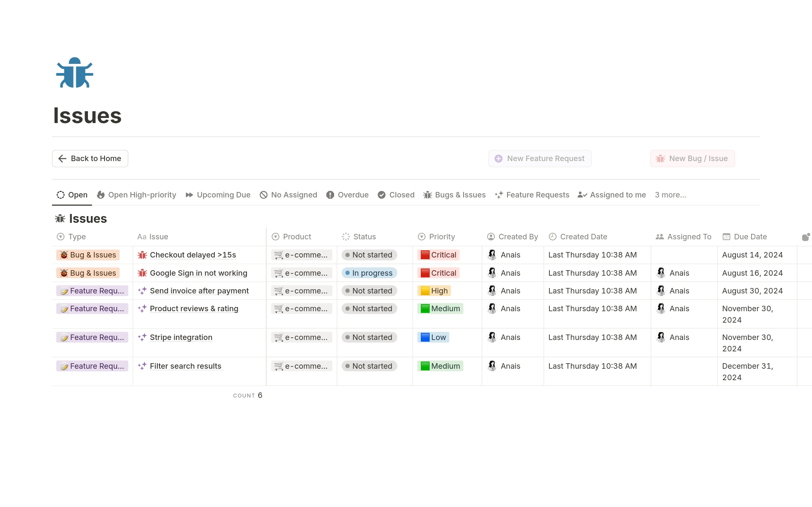Screen dimensions: 812x507
Task: Open the Feature Requests view tab
Action: pyautogui.click(x=532, y=195)
